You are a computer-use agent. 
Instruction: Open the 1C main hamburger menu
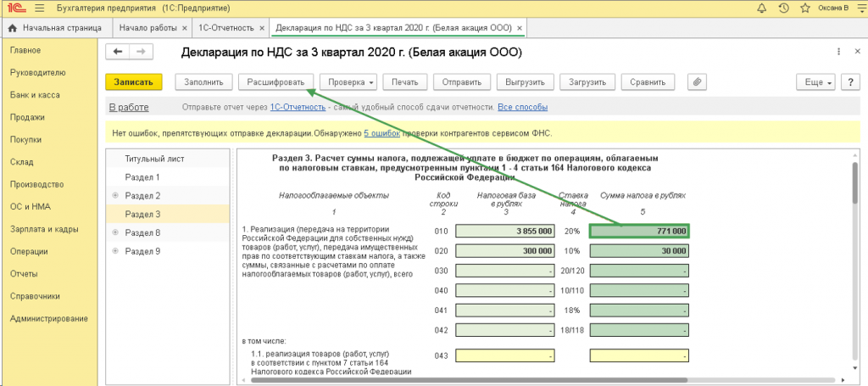coord(39,8)
